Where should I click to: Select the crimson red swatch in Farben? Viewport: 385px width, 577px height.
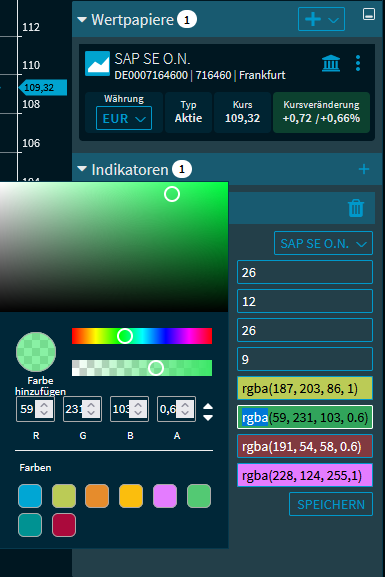(64, 525)
